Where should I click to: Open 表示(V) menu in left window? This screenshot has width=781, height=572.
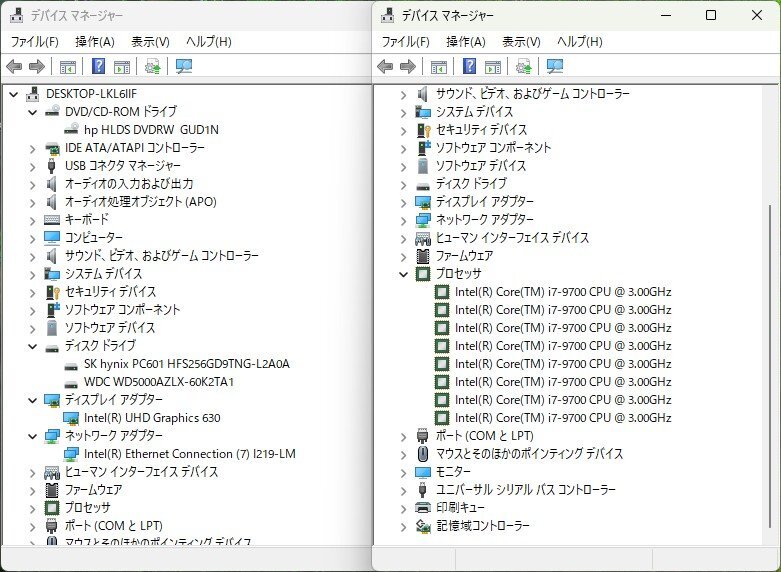point(150,42)
